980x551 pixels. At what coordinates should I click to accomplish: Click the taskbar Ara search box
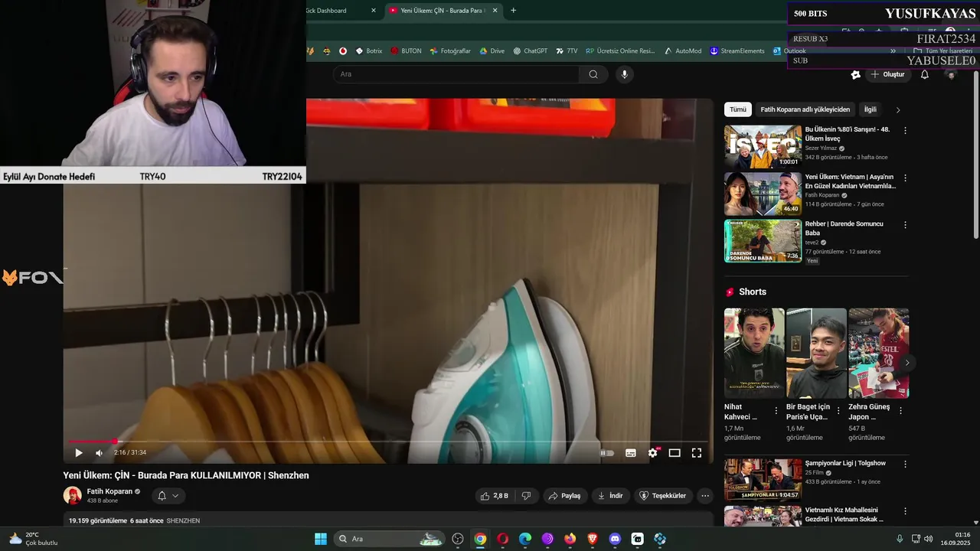click(390, 539)
